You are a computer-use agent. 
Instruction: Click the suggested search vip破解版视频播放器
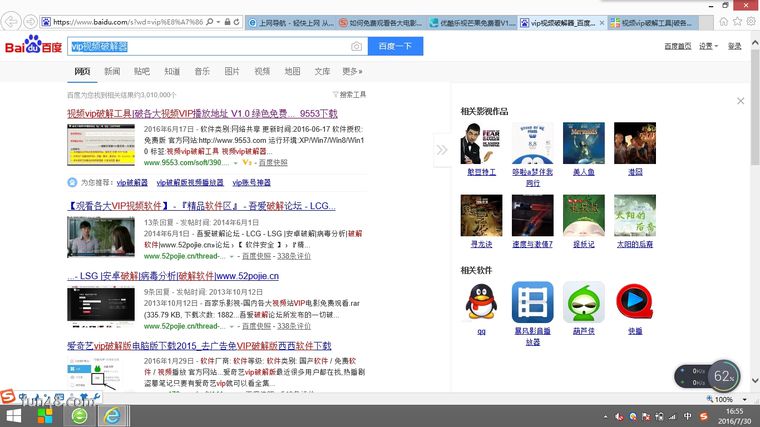[190, 182]
